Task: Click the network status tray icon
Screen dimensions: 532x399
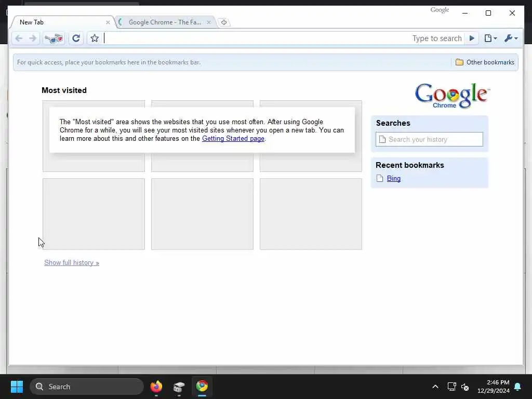Action: click(x=451, y=387)
